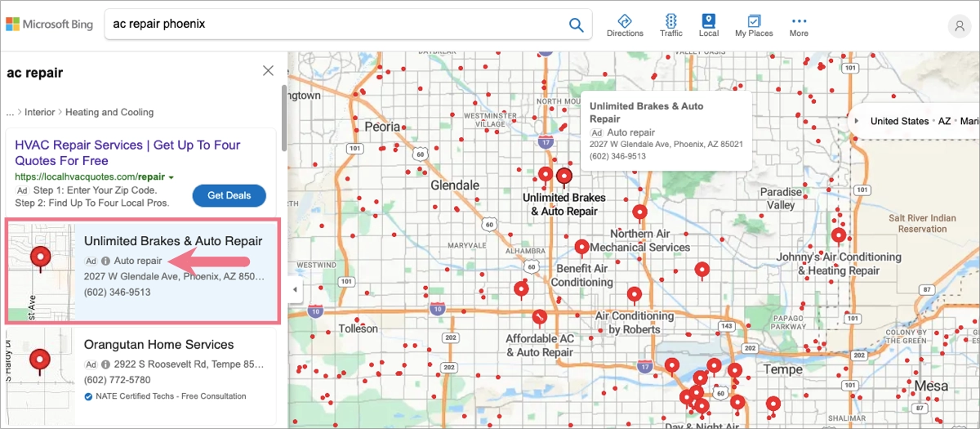Image resolution: width=980 pixels, height=429 pixels.
Task: Open the Local toolbar item
Action: pyautogui.click(x=709, y=25)
